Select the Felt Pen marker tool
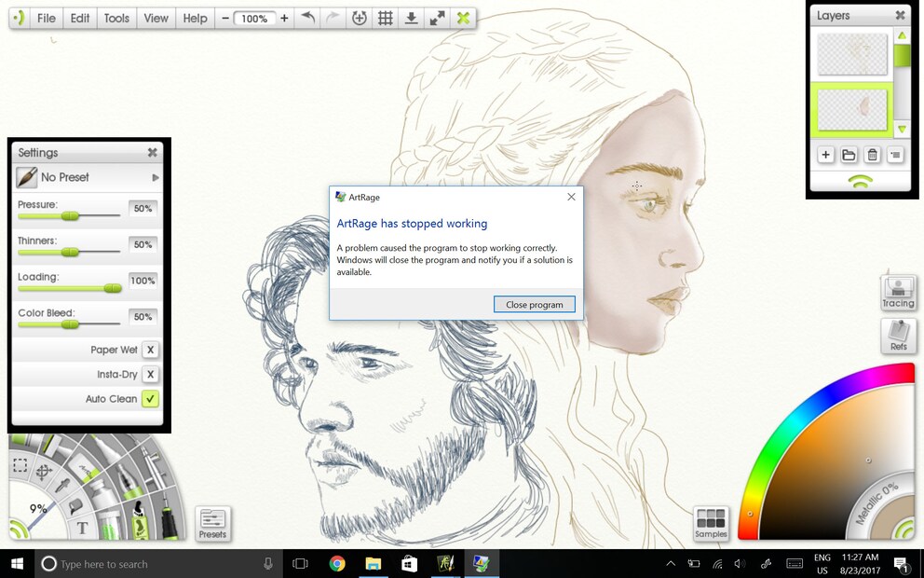Screen dimensions: 924x578 pos(106,449)
